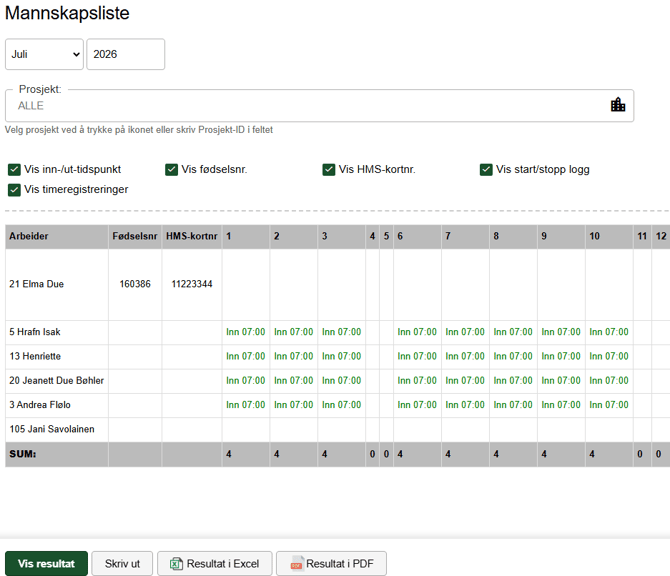Select worker 105 Jani Savolainen
This screenshot has width=670, height=576.
(x=52, y=429)
